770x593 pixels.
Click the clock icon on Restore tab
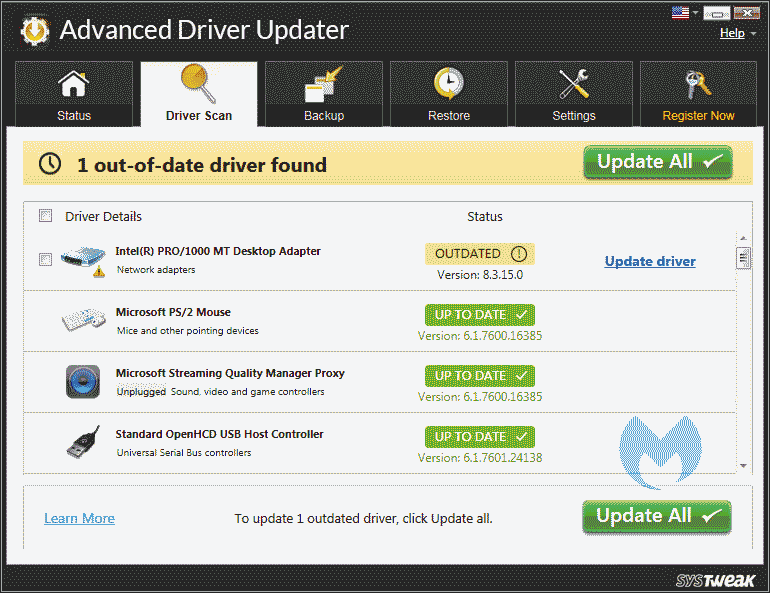click(x=448, y=83)
